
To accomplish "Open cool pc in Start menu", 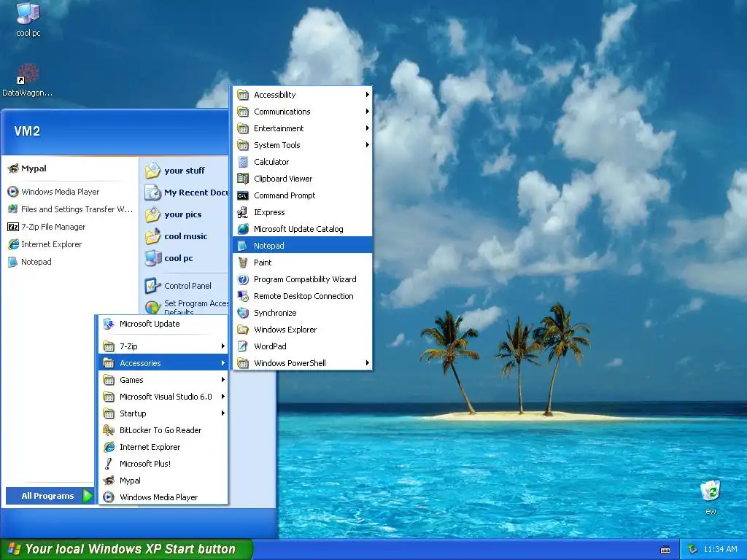I will click(x=186, y=258).
